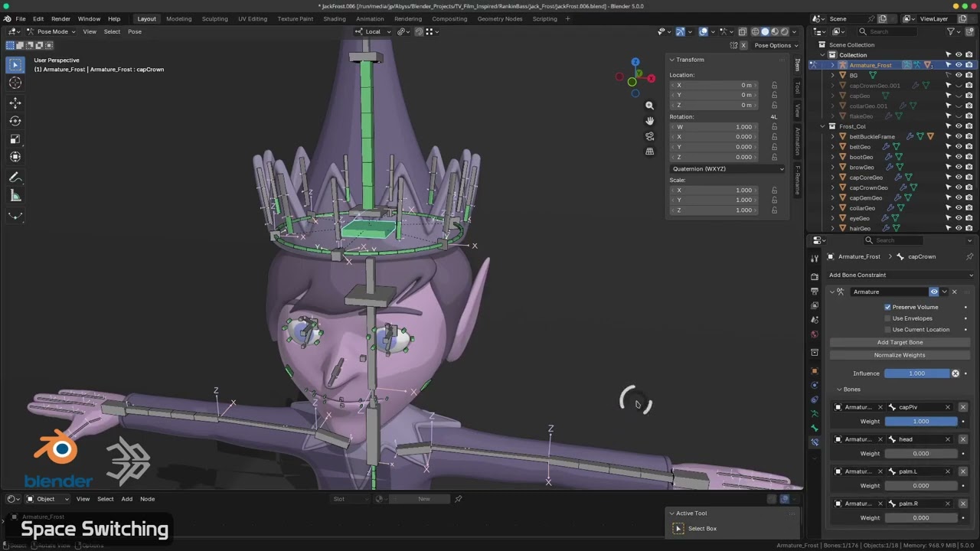This screenshot has height=551, width=980.
Task: Open Pose Options dropdown
Action: pyautogui.click(x=776, y=45)
